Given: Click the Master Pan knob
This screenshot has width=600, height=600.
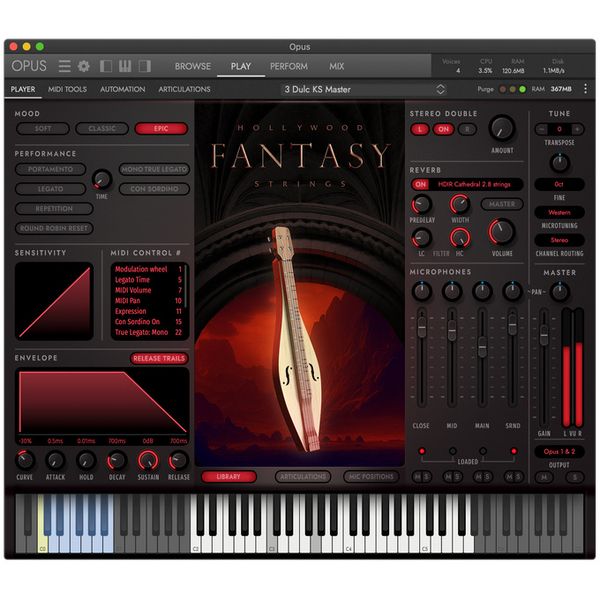Looking at the screenshot, I should tap(559, 292).
